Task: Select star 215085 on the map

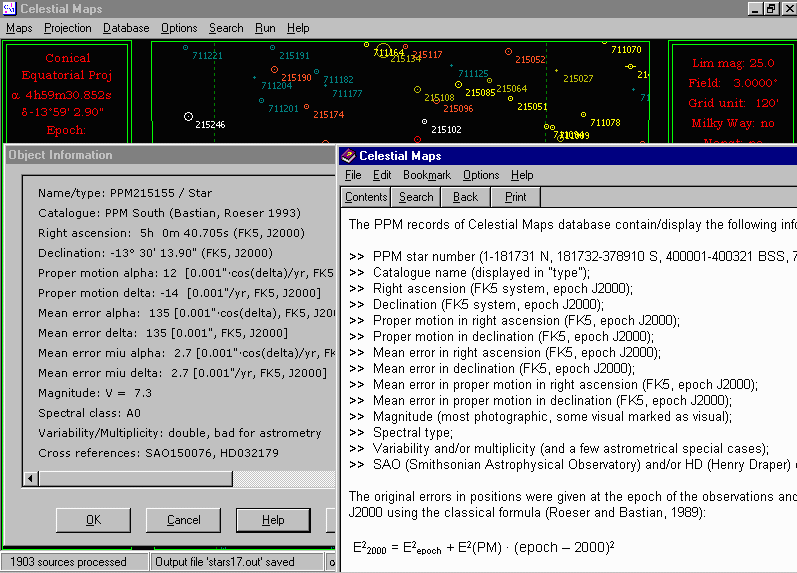Action: coord(458,84)
